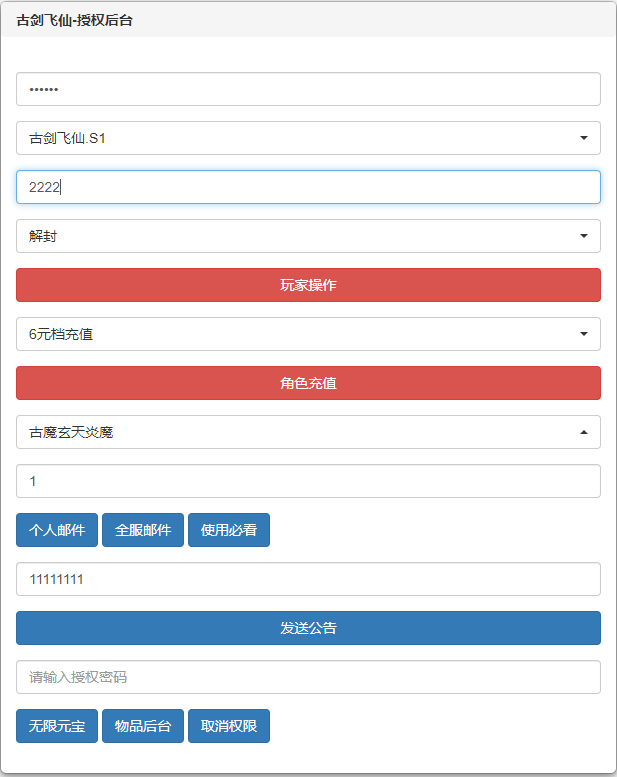Open the 古魔玄天炎魔 item dropdown

(300, 432)
